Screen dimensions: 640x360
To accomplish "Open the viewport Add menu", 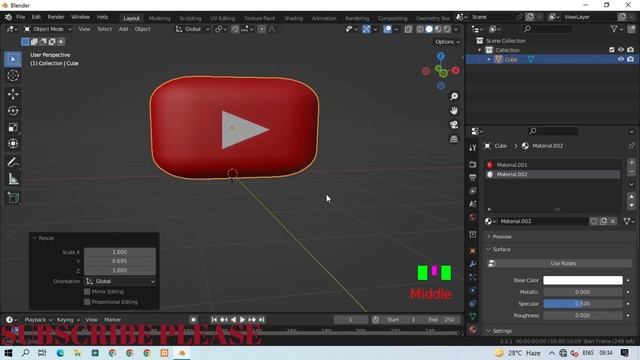I will 123,29.
